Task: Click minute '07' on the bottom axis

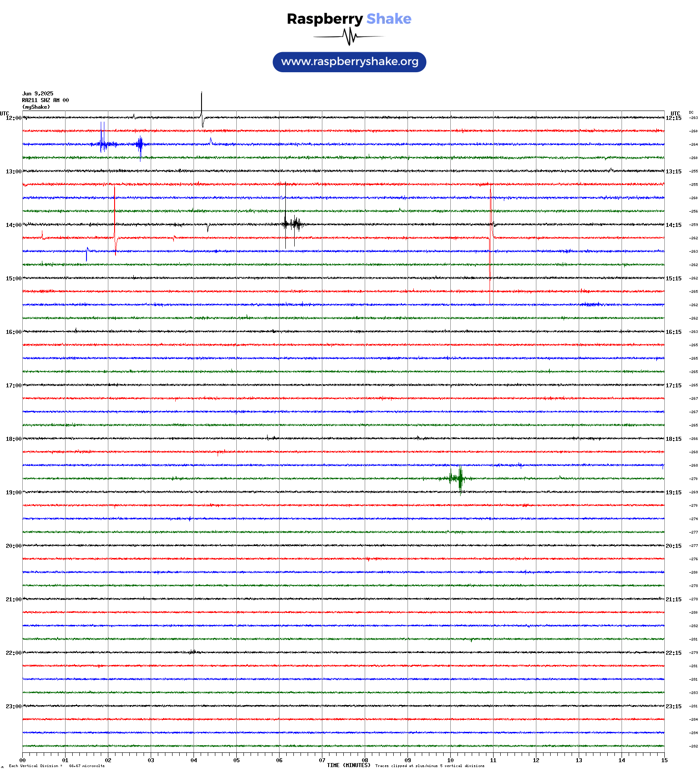Action: [x=322, y=760]
